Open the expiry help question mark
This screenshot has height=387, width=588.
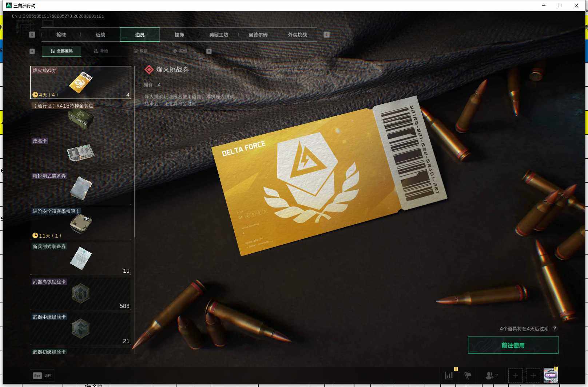click(555, 328)
